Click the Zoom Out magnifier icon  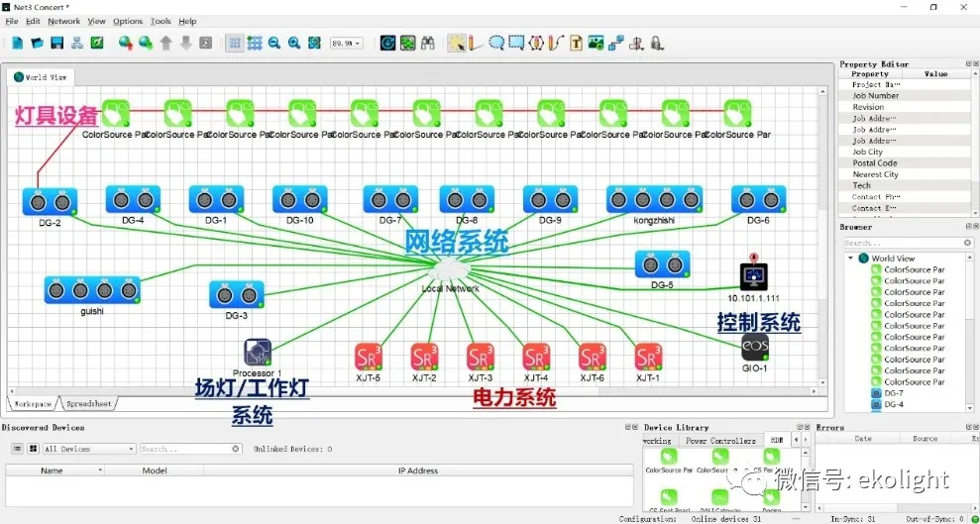pos(274,43)
